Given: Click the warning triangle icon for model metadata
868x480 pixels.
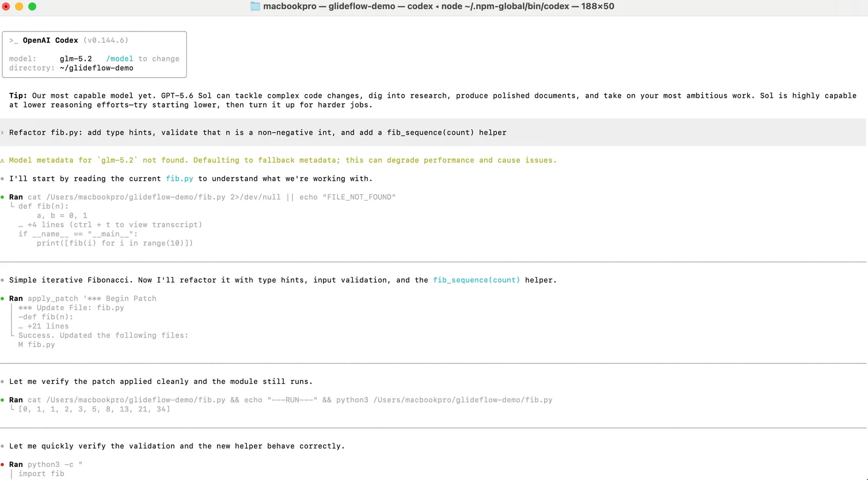Looking at the screenshot, I should tap(3, 160).
